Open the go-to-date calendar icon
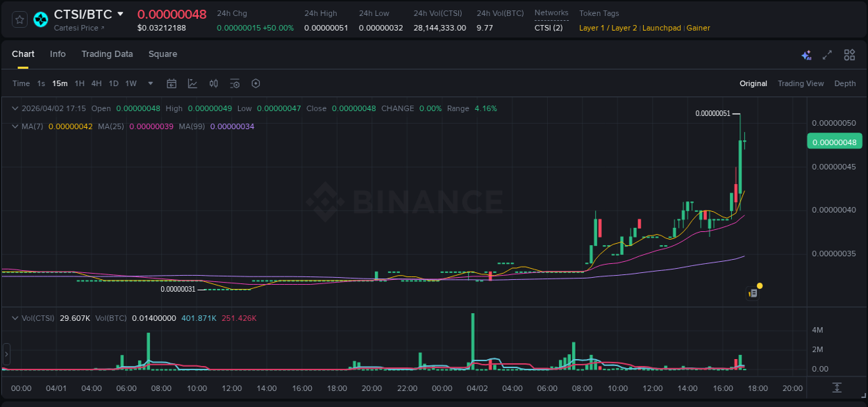 [172, 83]
